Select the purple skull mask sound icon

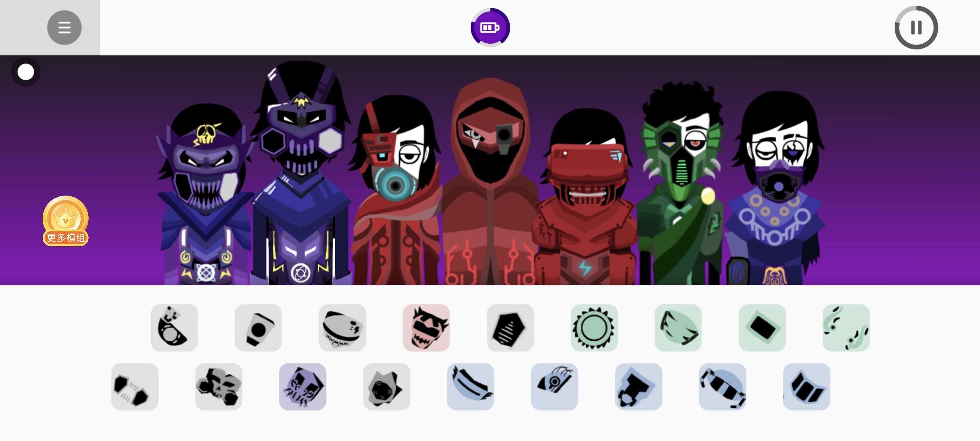(303, 387)
